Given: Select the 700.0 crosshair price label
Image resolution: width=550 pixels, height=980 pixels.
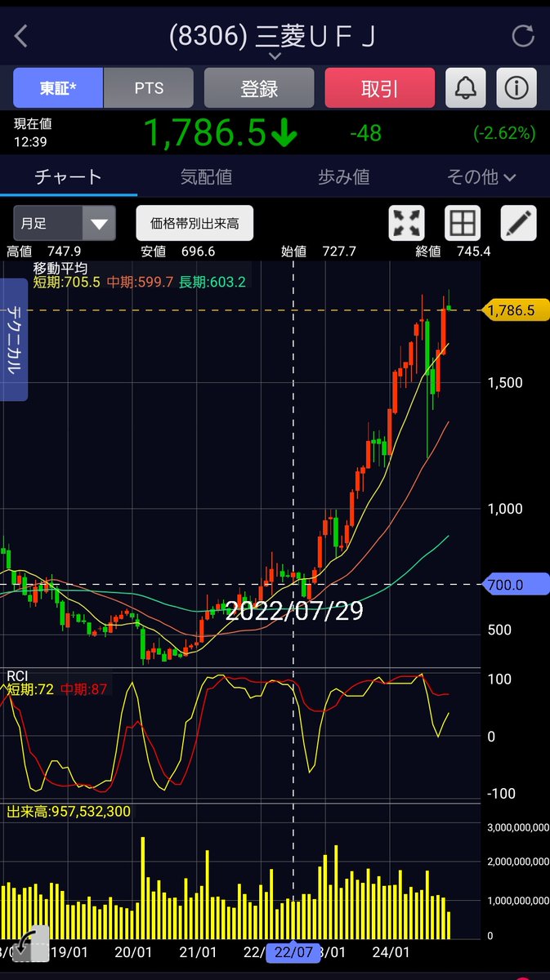Looking at the screenshot, I should pyautogui.click(x=516, y=585).
